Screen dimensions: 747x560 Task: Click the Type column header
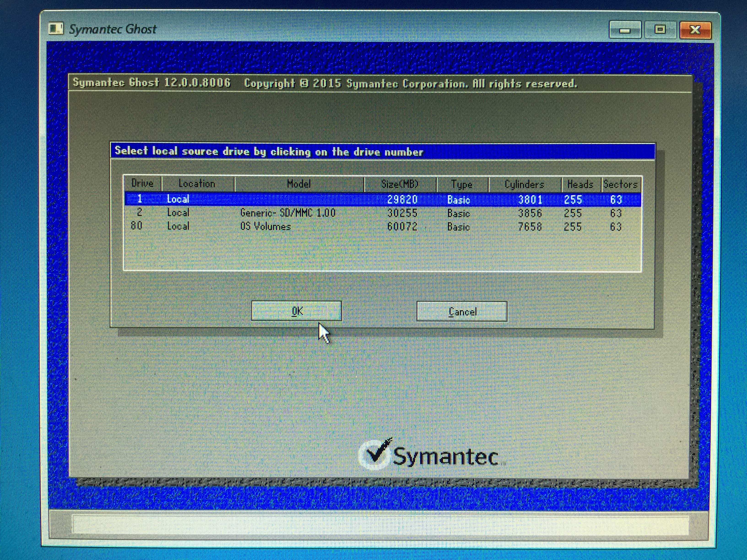click(462, 185)
